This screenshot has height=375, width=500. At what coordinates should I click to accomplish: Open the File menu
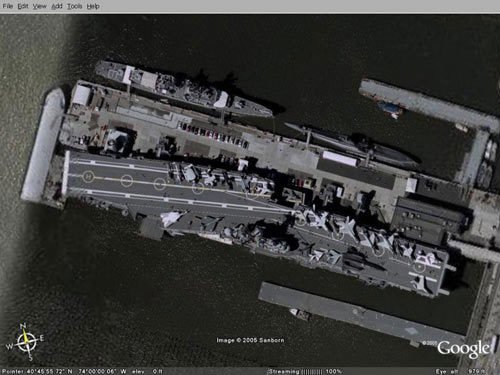pyautogui.click(x=7, y=6)
